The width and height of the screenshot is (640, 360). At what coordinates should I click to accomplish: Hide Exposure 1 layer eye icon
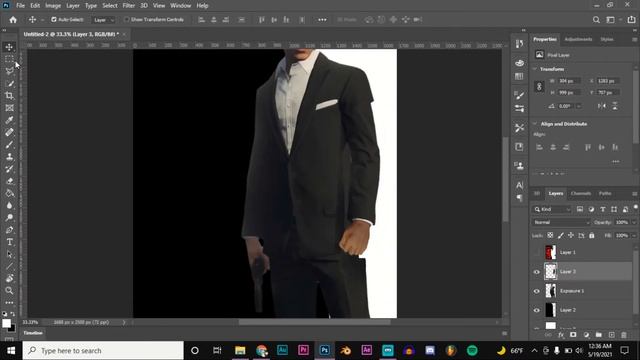537,291
